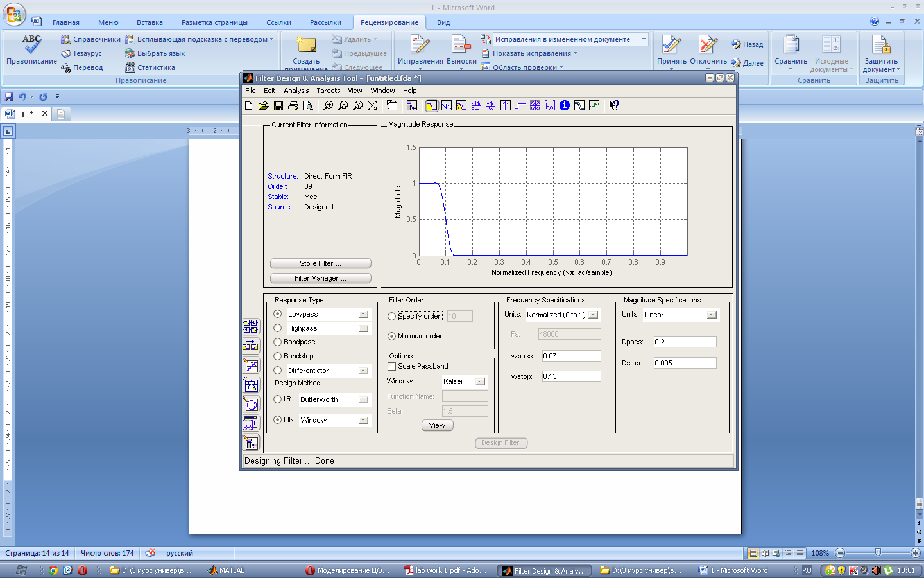This screenshot has width=924, height=578.
Task: Select Differentiator response type radio
Action: click(278, 371)
